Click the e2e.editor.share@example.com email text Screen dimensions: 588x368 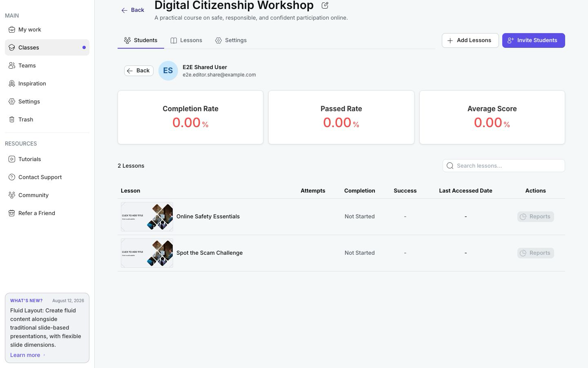[x=219, y=75]
